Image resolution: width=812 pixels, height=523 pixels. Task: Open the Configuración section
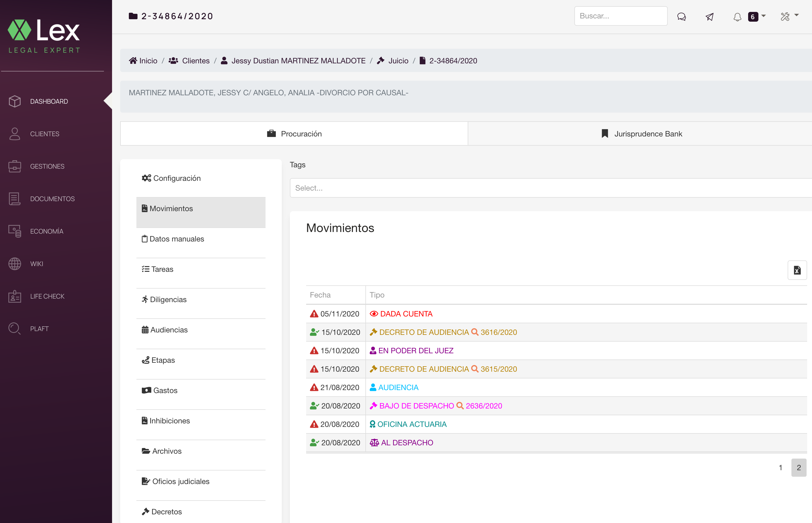[201, 178]
